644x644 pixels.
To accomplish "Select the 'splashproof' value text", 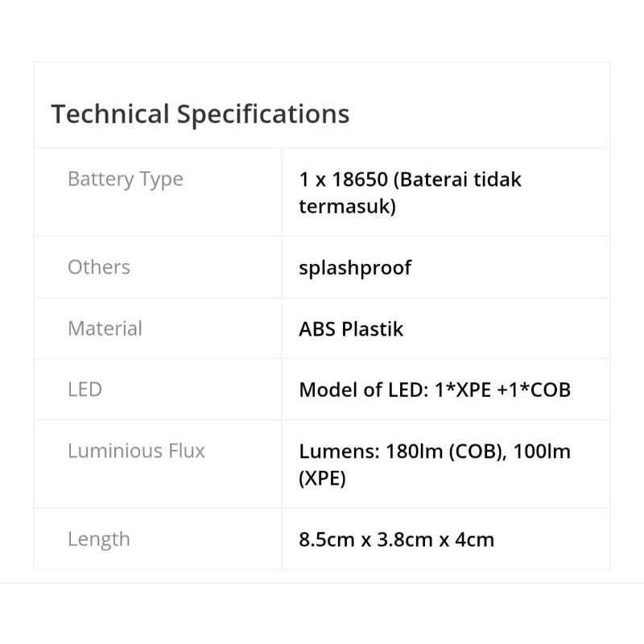I will tap(354, 267).
